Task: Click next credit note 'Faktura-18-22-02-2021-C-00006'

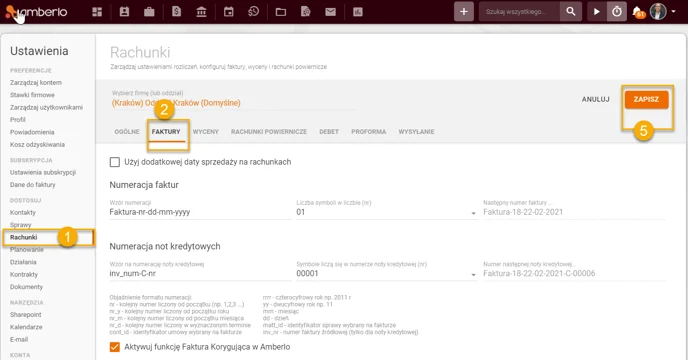Action: tap(539, 274)
